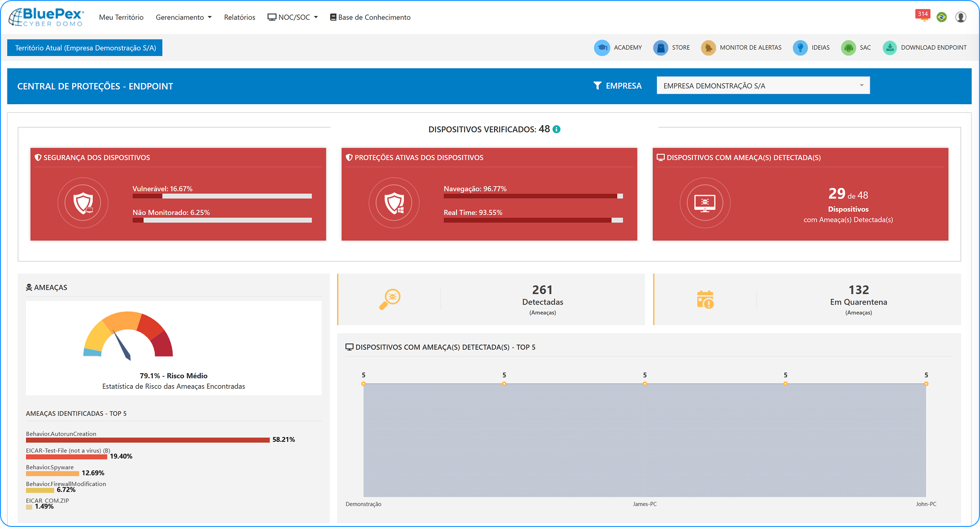This screenshot has height=527, width=980.
Task: Open the user profile avatar icon
Action: 961,17
